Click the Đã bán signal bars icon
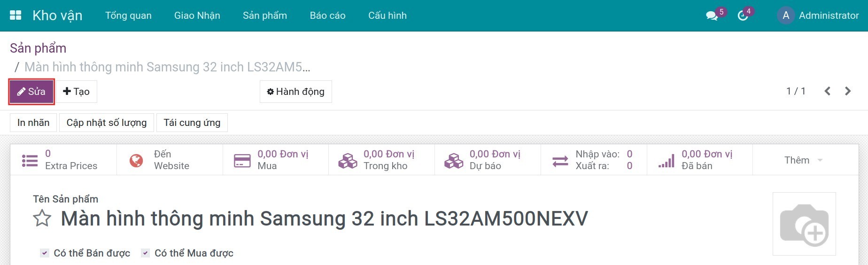Screen dimensions: 868x265 [666, 160]
